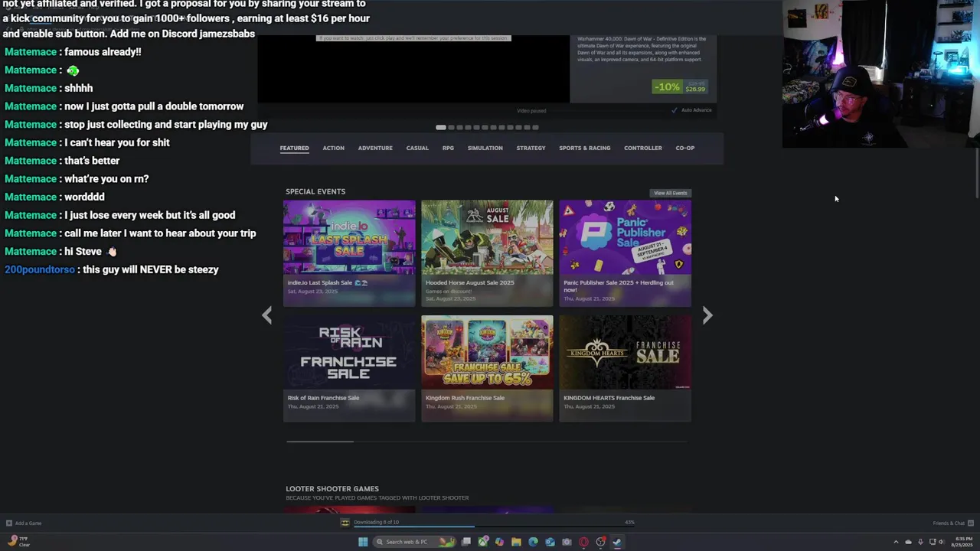The height and width of the screenshot is (551, 980).
Task: Open File Explorer from the taskbar
Action: 516,542
